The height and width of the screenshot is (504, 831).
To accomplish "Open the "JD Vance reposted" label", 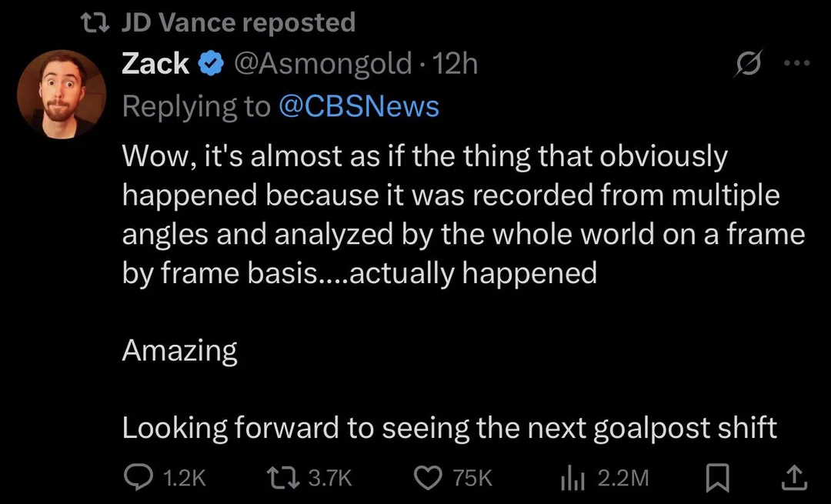I will 239,23.
